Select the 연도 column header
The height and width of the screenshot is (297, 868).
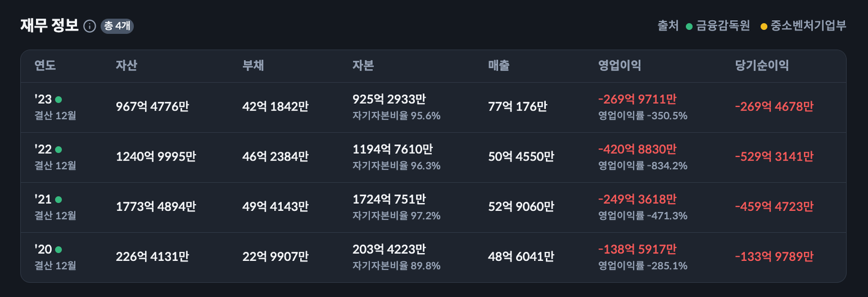point(45,66)
